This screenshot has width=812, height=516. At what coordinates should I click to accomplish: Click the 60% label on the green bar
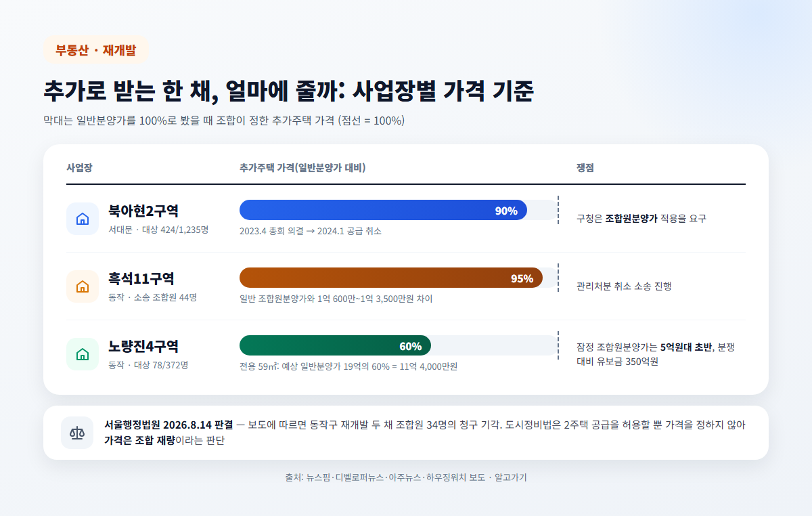(410, 346)
